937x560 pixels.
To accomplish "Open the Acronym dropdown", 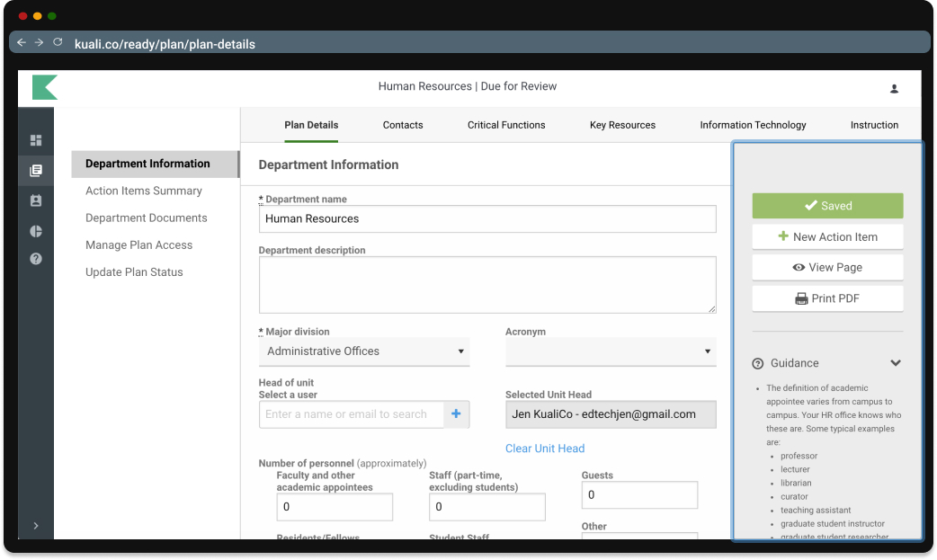I will coord(611,351).
